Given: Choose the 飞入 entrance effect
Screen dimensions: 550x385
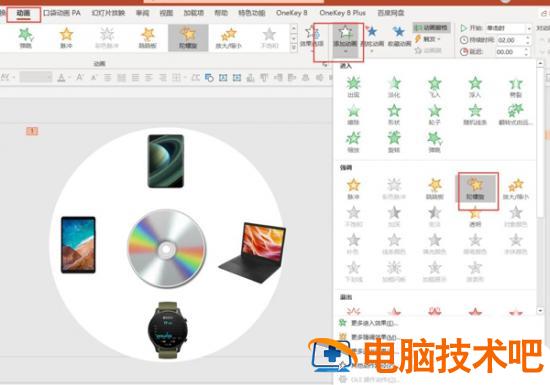Looking at the screenshot, I should 435,87.
